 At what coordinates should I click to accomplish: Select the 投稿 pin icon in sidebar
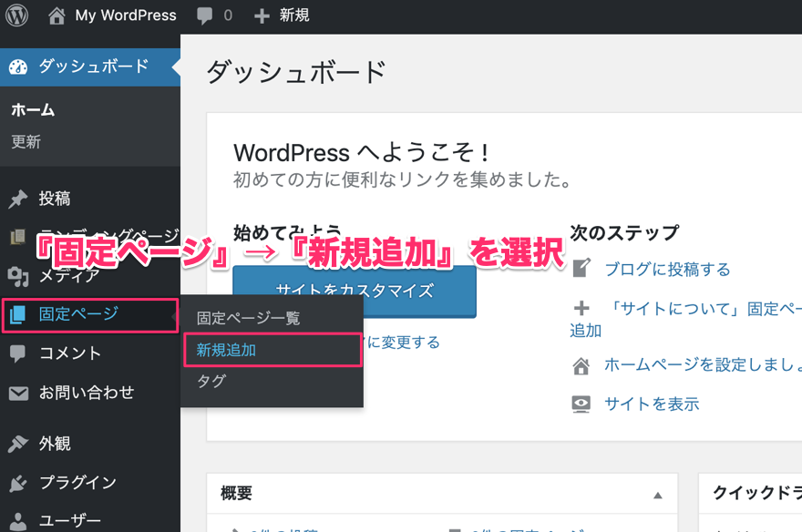point(17,199)
